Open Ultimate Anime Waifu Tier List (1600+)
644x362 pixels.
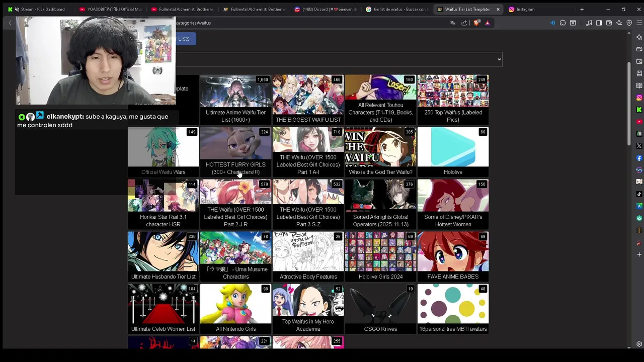click(x=235, y=100)
